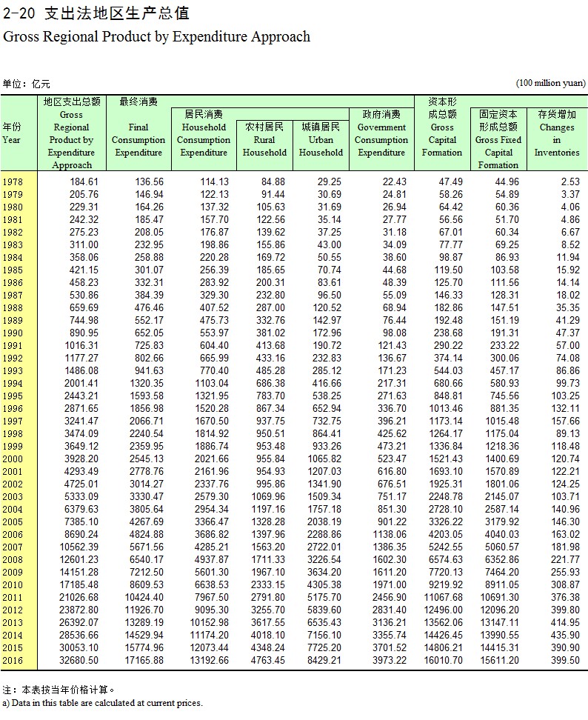Click the value '232.95' in 1983 row
This screenshot has height=720, width=588.
click(x=149, y=244)
